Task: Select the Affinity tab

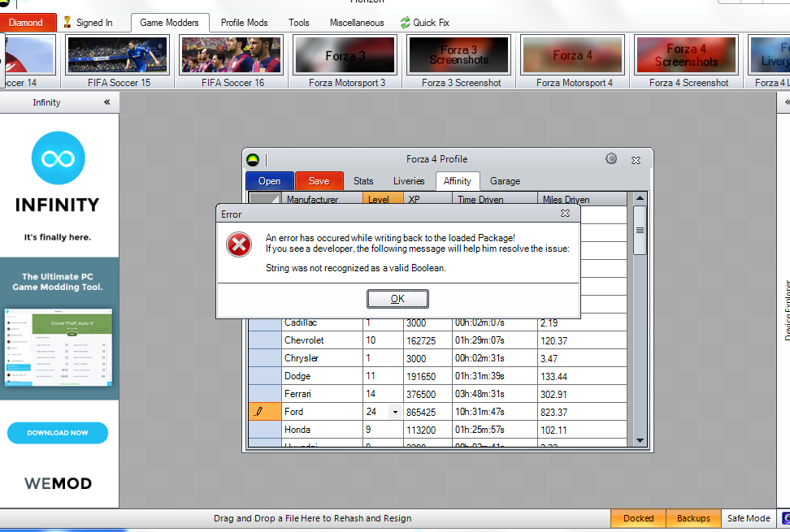Action: (458, 181)
